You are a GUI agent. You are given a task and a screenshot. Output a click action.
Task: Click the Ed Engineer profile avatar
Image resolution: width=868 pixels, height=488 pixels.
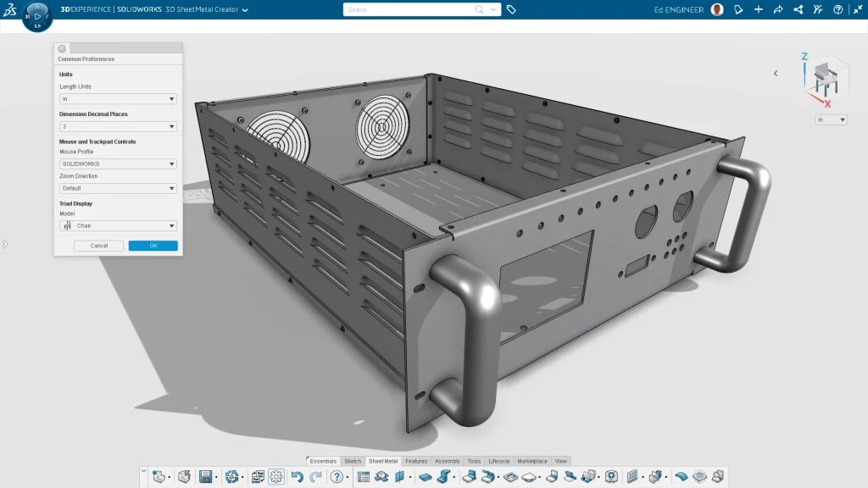717,9
